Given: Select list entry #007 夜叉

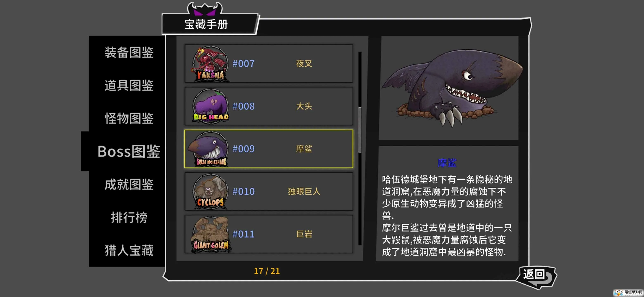Looking at the screenshot, I should (x=269, y=64).
